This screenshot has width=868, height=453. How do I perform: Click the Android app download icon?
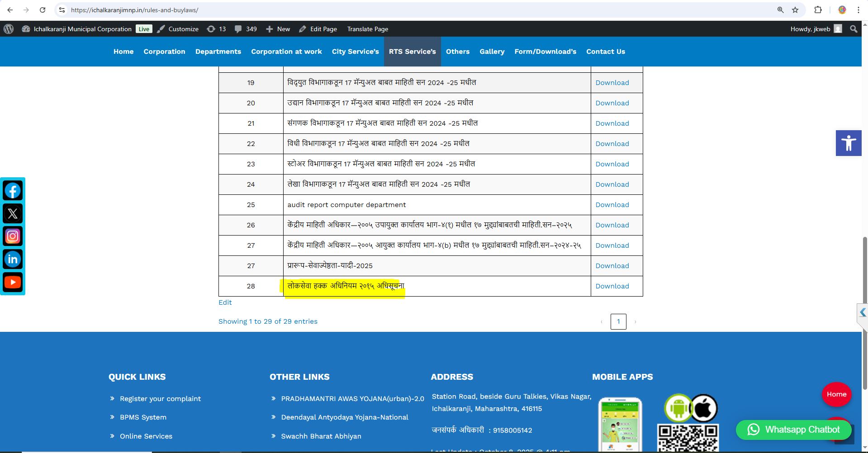(678, 408)
